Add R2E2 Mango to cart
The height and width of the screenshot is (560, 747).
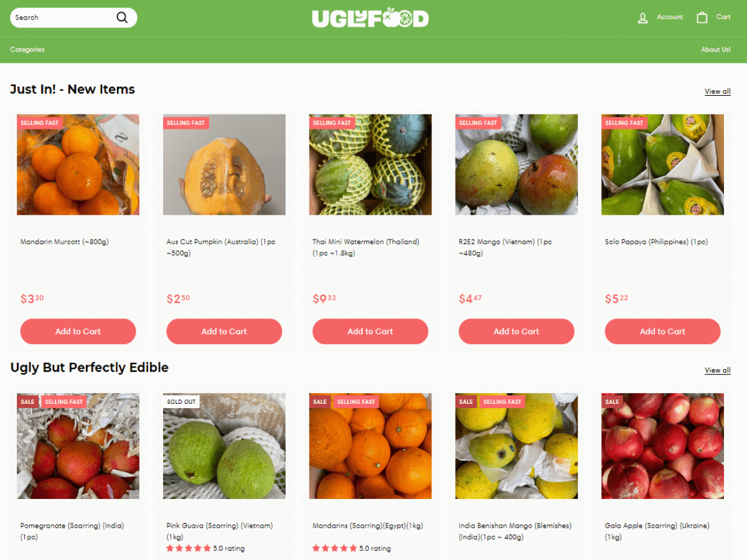click(517, 332)
